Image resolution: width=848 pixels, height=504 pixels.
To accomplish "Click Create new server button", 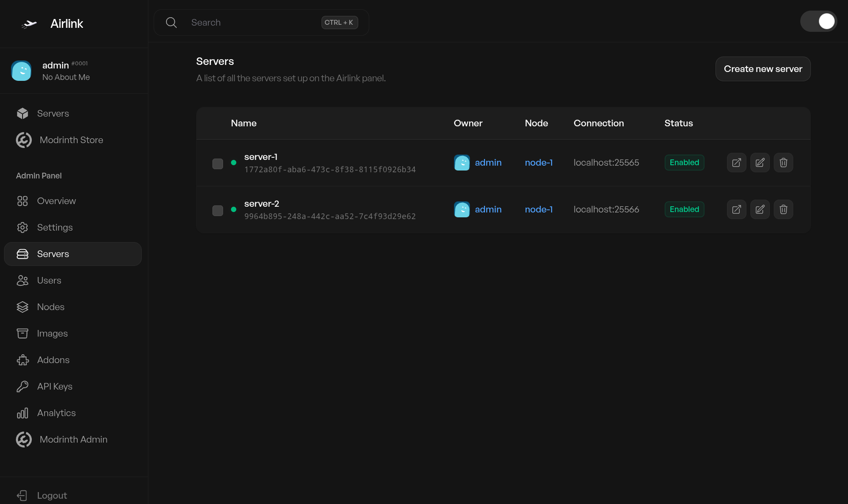I will coord(763,69).
